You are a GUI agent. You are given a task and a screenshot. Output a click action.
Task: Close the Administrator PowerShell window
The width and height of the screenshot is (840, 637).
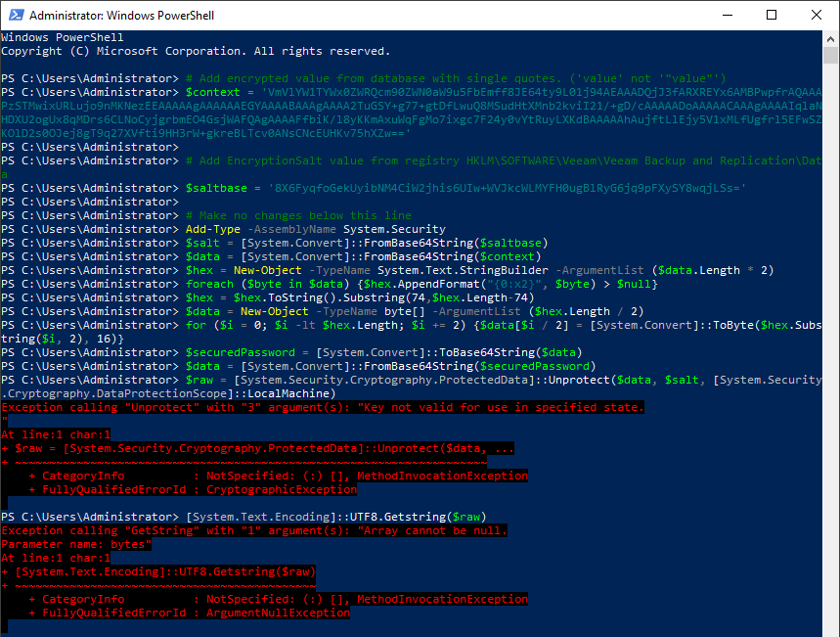point(816,15)
